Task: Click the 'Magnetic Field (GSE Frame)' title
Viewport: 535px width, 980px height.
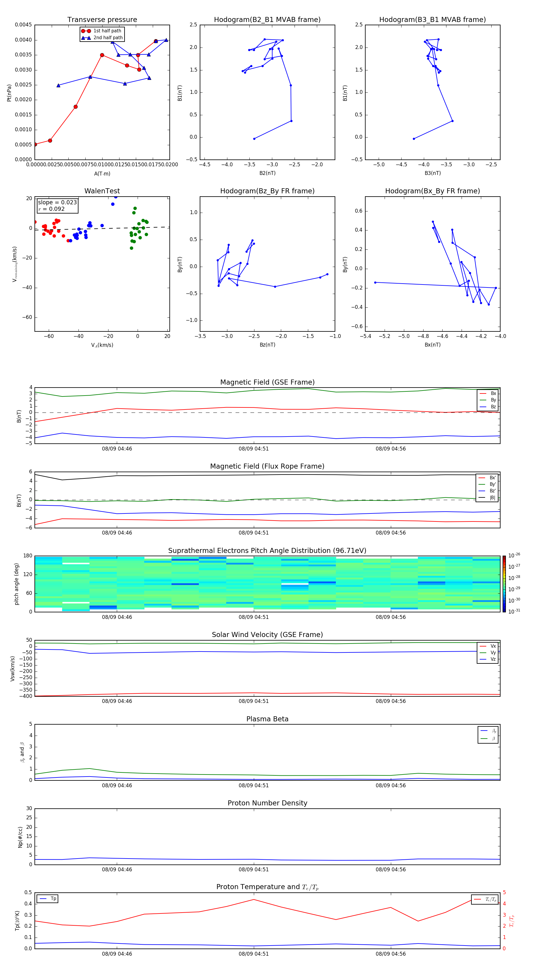Action: [267, 382]
